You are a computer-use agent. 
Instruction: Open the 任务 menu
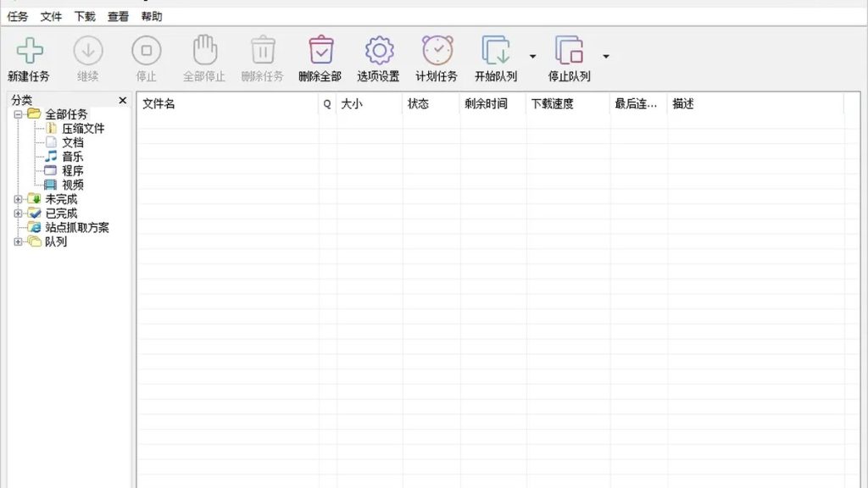[x=17, y=17]
